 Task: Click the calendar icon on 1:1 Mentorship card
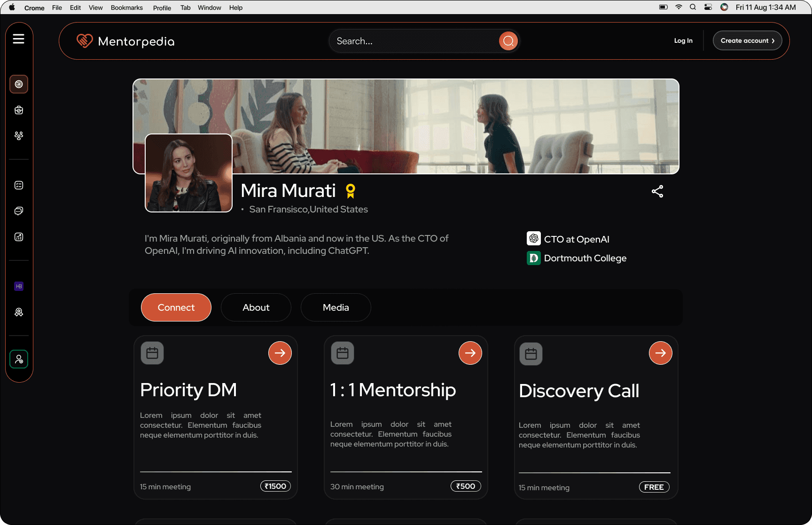click(x=343, y=353)
